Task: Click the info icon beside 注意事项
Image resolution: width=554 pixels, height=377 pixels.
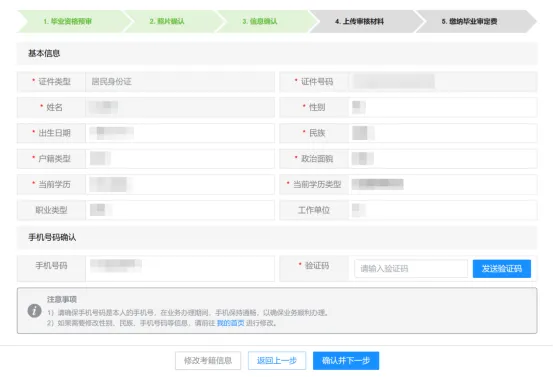Action: coord(34,311)
